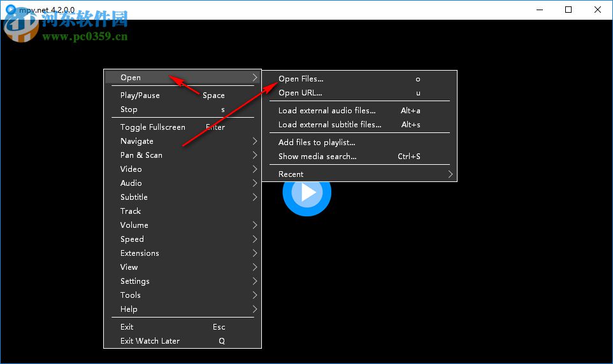Open the Settings submenu

tap(183, 282)
